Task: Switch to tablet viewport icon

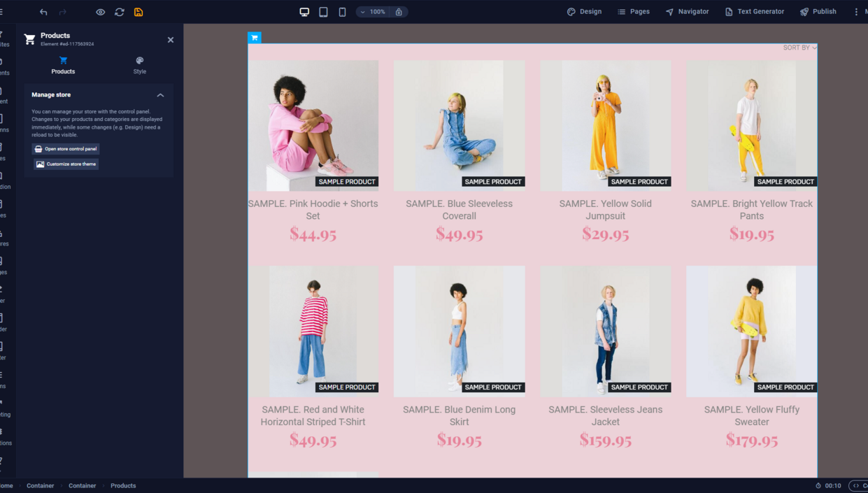Action: tap(323, 12)
